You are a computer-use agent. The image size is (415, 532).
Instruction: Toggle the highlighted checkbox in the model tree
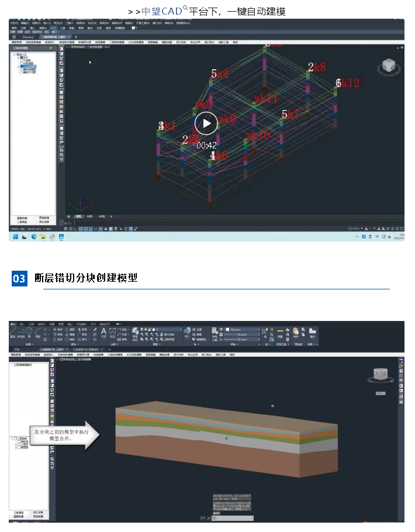pyautogui.click(x=22, y=66)
